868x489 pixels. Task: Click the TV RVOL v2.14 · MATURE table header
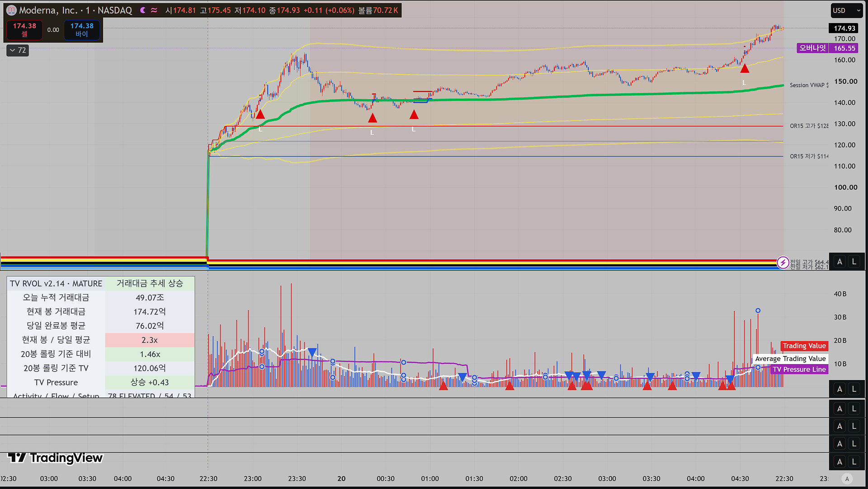click(56, 284)
